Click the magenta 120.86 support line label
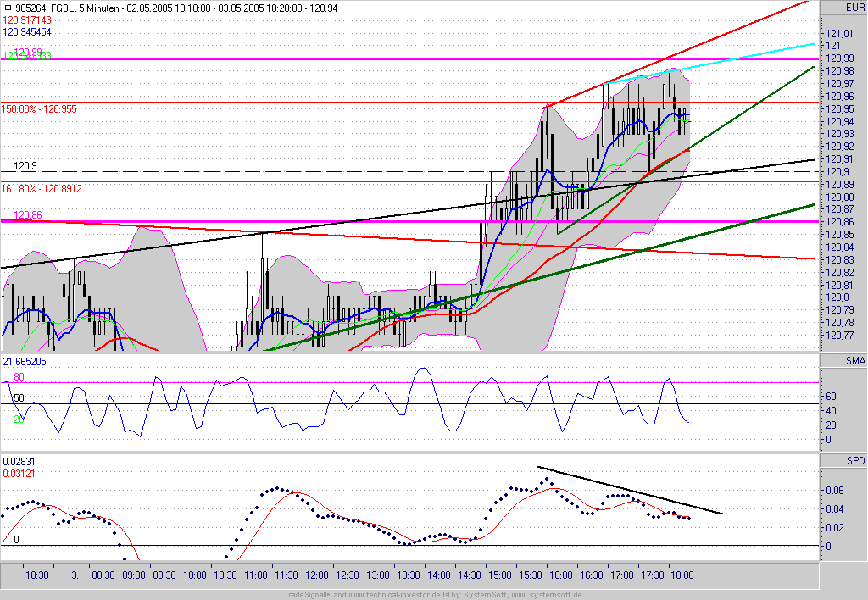 pos(28,215)
